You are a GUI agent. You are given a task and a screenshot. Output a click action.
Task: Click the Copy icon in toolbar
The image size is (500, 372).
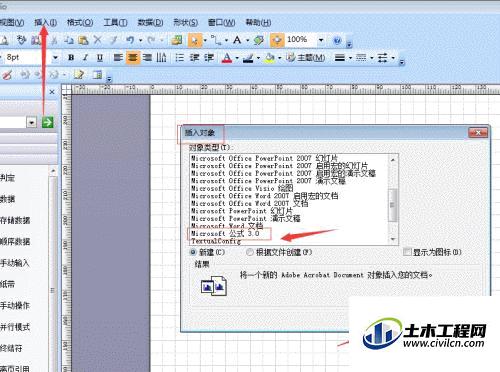69,40
